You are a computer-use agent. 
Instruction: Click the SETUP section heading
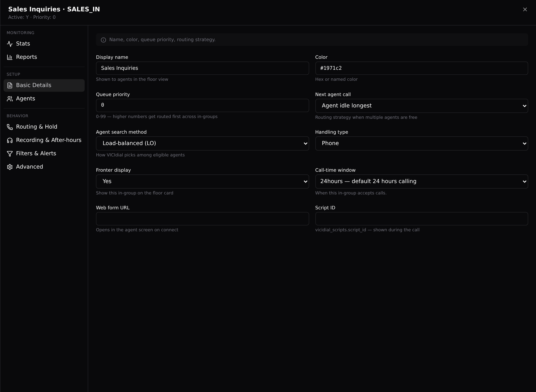pyautogui.click(x=13, y=74)
